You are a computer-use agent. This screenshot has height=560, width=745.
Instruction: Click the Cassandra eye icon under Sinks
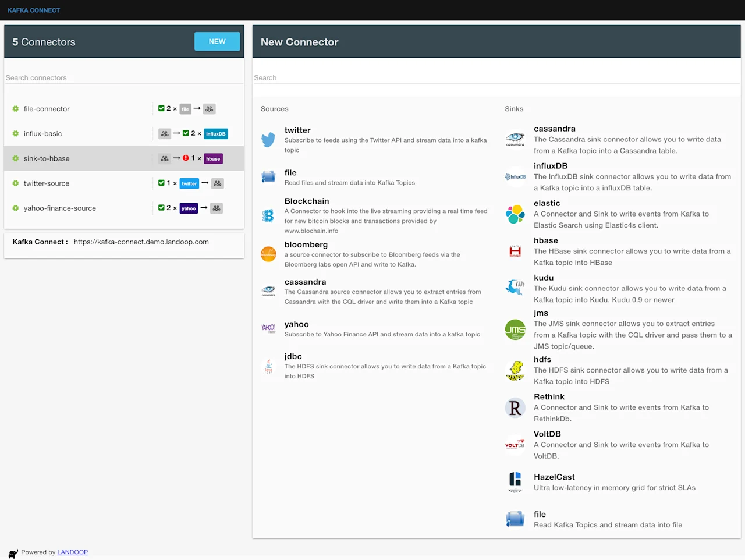point(515,139)
